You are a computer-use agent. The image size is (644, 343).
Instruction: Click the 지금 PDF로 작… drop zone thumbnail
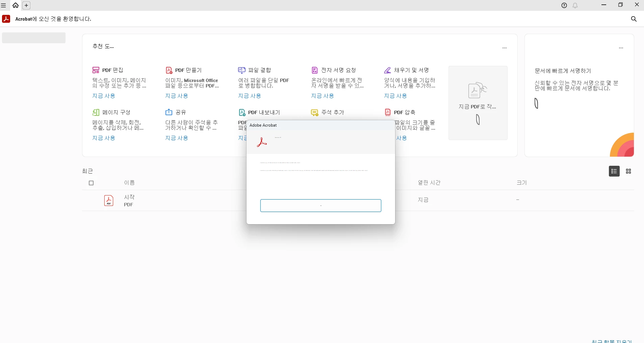(x=478, y=103)
